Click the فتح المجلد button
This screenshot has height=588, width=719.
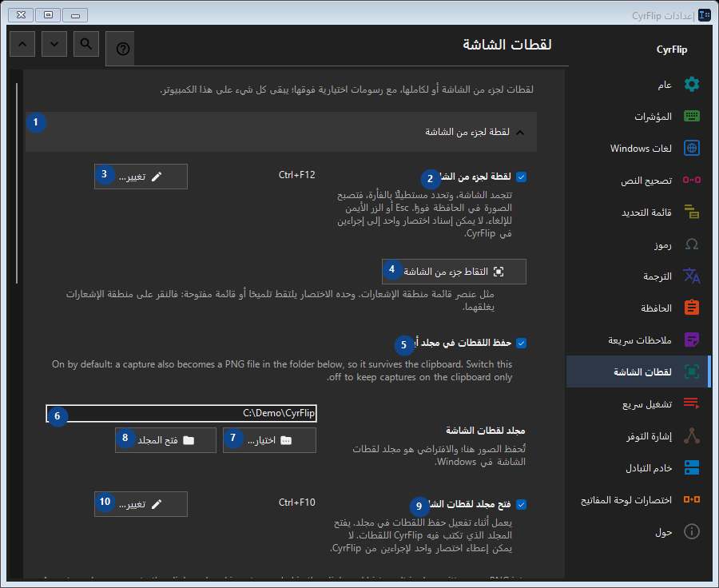tap(165, 440)
